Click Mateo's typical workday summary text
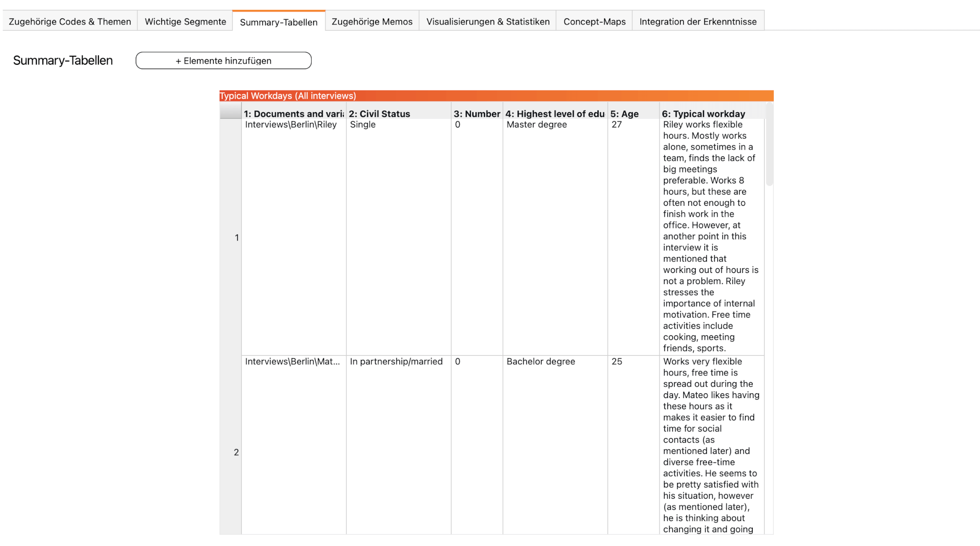 point(712,445)
